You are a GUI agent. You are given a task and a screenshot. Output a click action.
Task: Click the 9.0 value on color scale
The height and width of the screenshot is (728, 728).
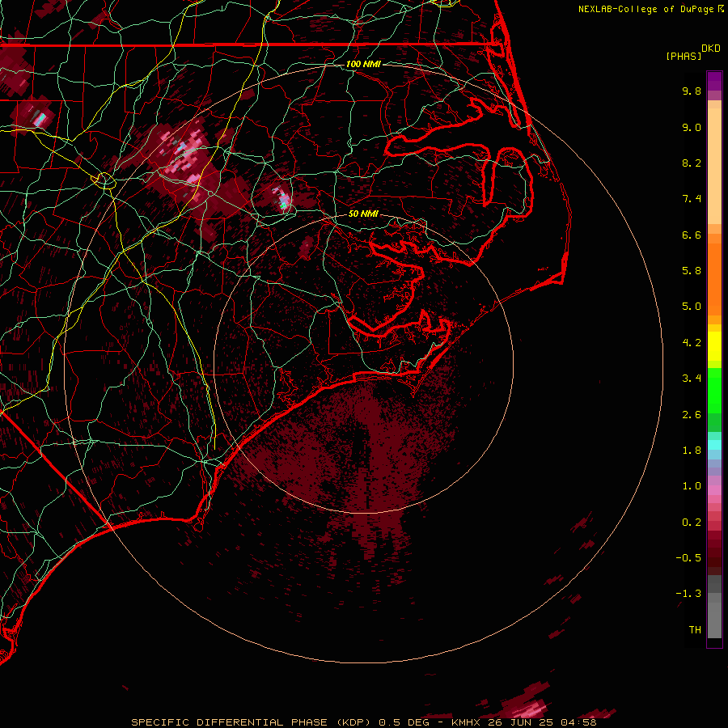692,127
